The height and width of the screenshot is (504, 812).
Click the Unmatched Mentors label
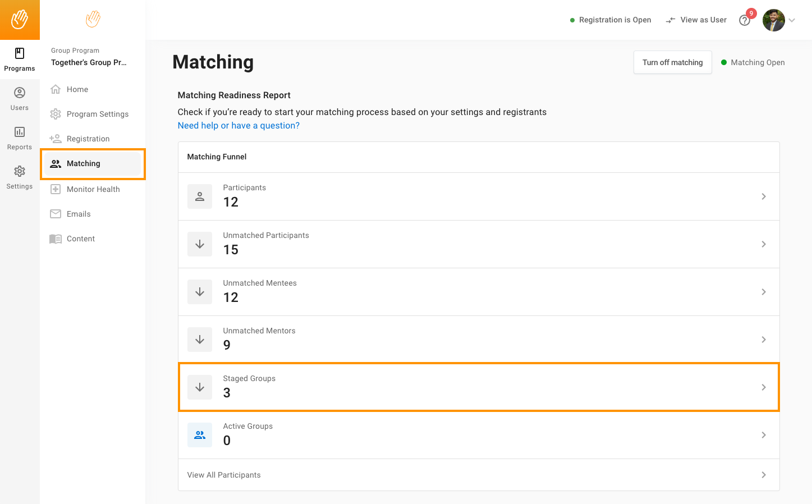(259, 331)
